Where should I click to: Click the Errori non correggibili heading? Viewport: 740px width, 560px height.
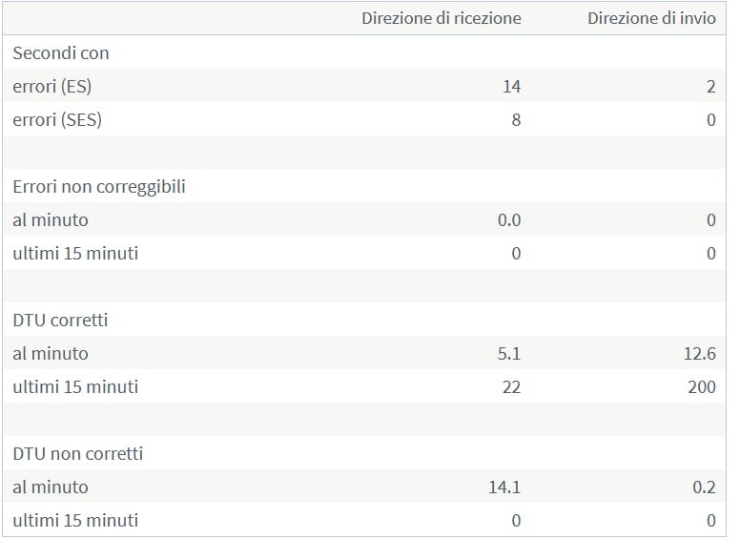point(99,187)
